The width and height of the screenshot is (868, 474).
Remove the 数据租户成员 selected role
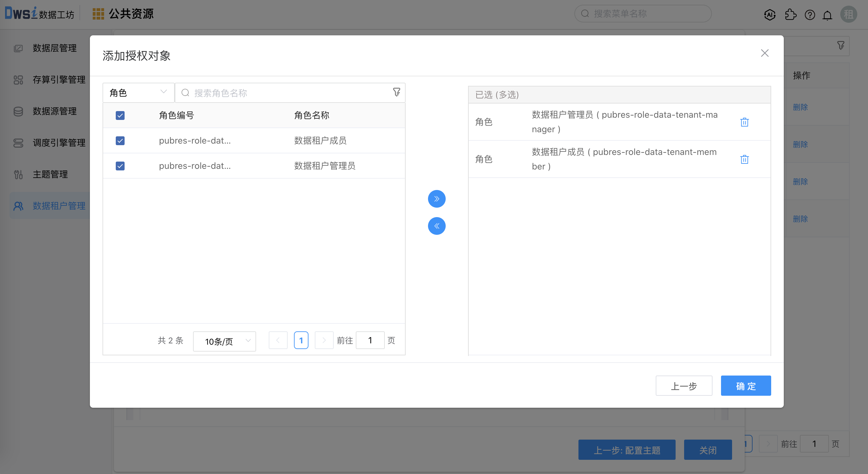pyautogui.click(x=744, y=159)
